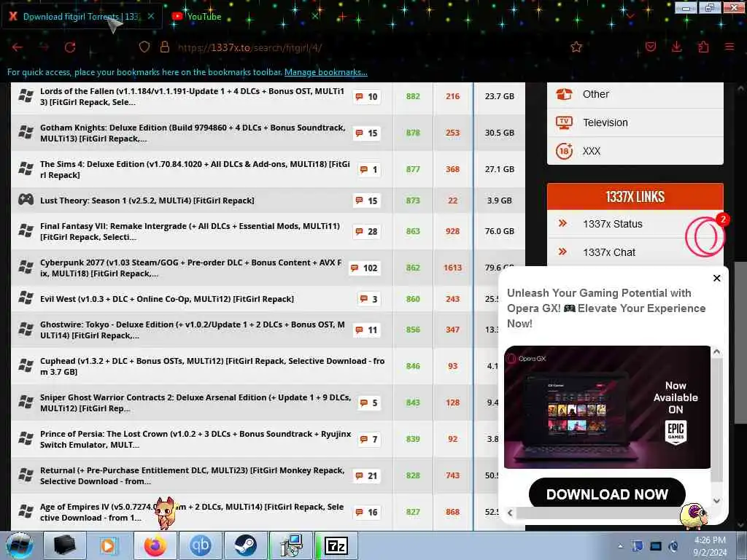Open the Windows Start button

(x=19, y=545)
